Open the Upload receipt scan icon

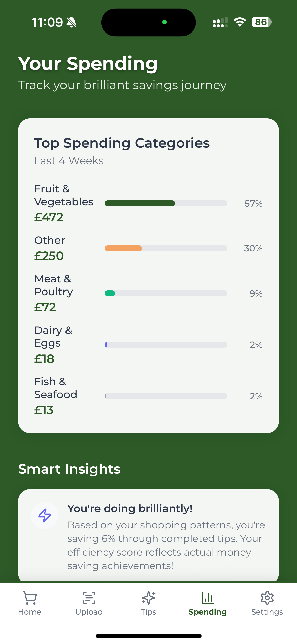pos(89,598)
